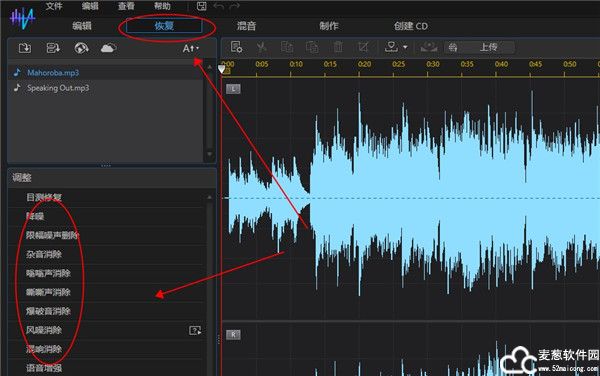Click the scissors cut icon in toolbar

[262, 47]
